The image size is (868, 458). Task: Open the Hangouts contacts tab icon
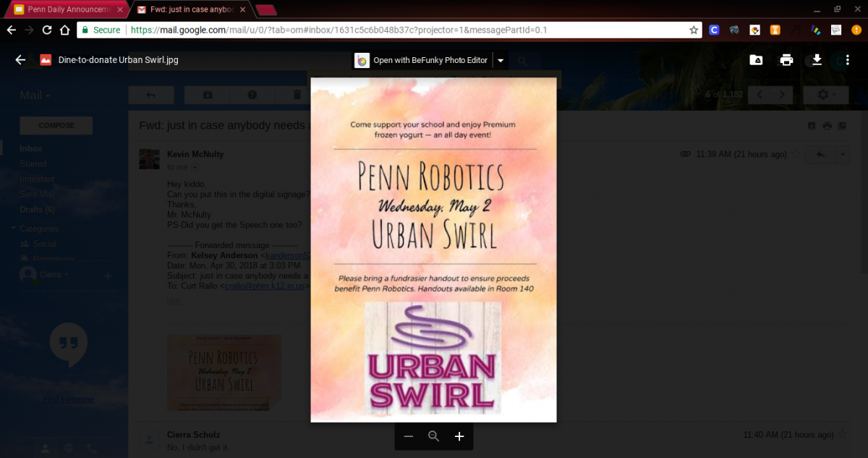coord(46,449)
